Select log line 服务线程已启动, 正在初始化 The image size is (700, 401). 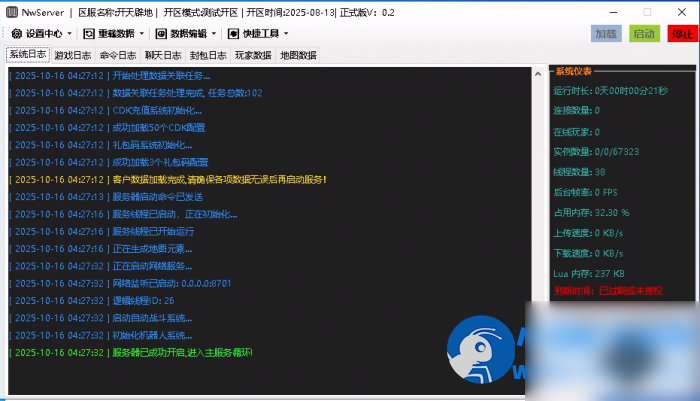(123, 215)
